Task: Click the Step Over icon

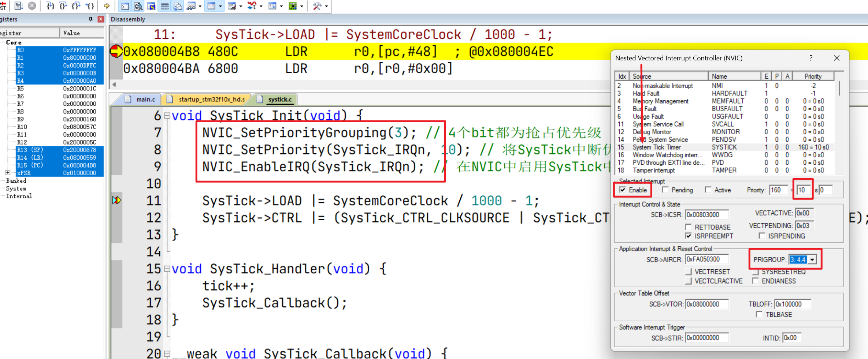Action: click(63, 6)
